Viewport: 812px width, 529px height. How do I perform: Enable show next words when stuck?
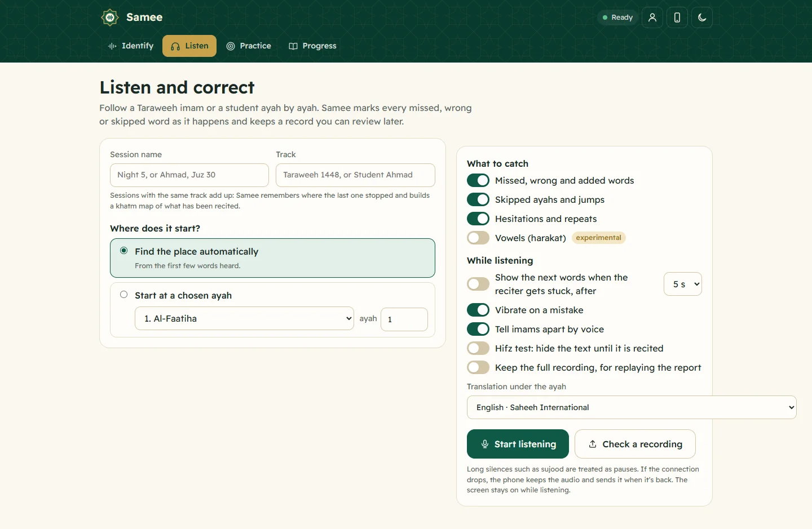[478, 284]
